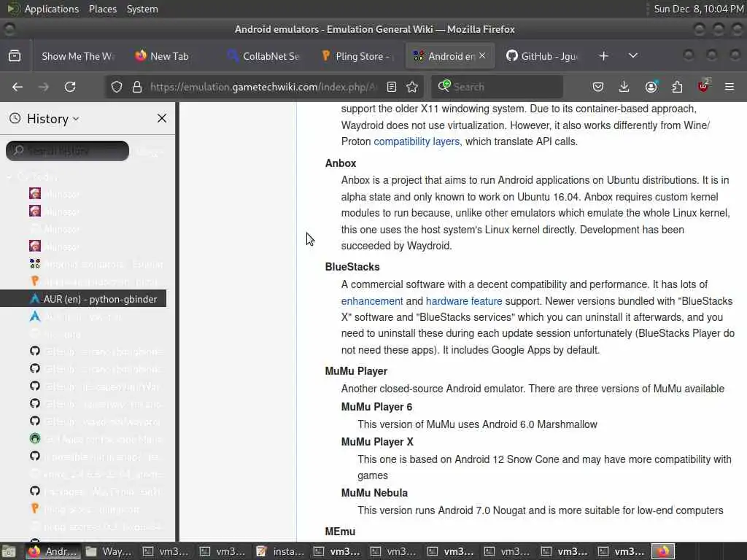Image resolution: width=747 pixels, height=560 pixels.
Task: Open the Applications menu
Action: [52, 9]
